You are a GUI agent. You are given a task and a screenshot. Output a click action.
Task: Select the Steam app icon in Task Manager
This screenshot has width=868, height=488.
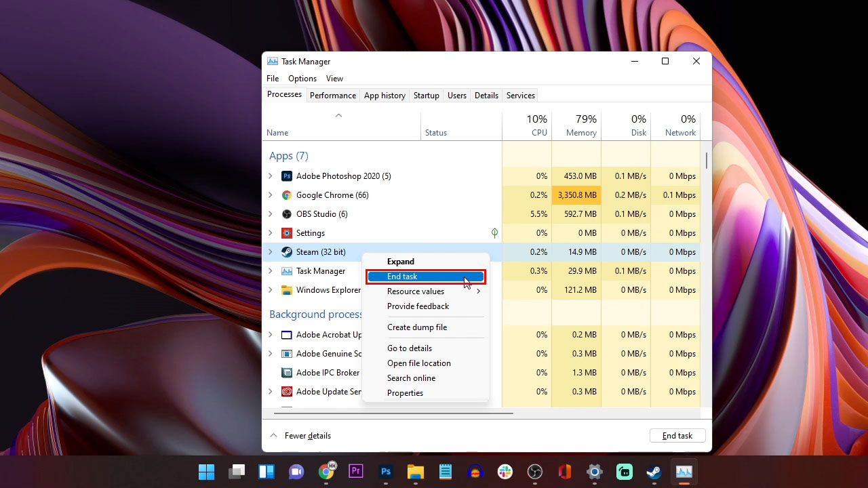(287, 251)
